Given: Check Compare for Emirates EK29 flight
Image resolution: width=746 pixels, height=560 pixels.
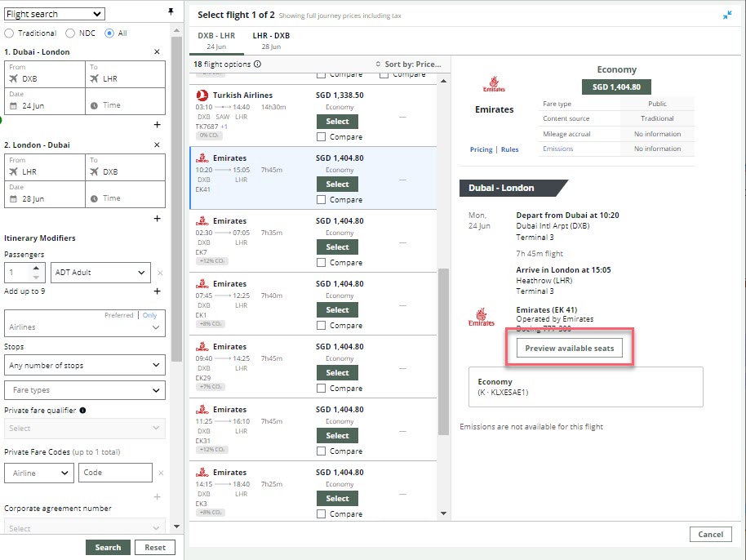Looking at the screenshot, I should [x=321, y=389].
